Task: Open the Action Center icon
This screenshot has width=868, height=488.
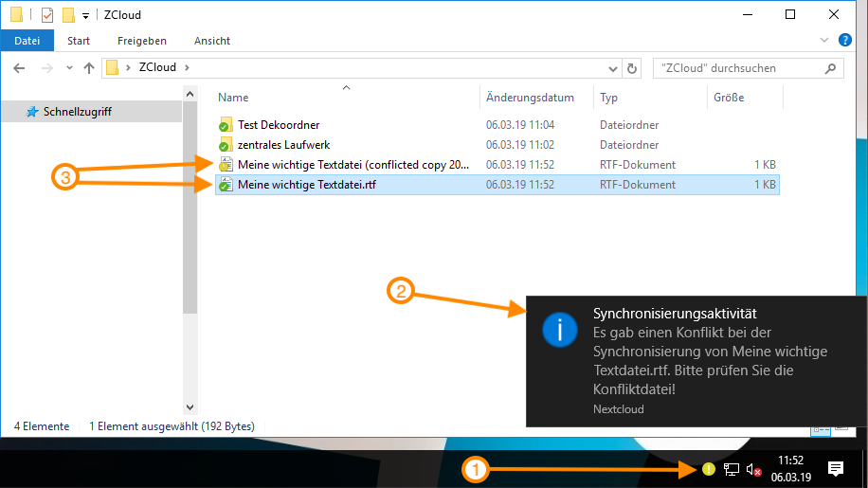Action: (x=836, y=469)
